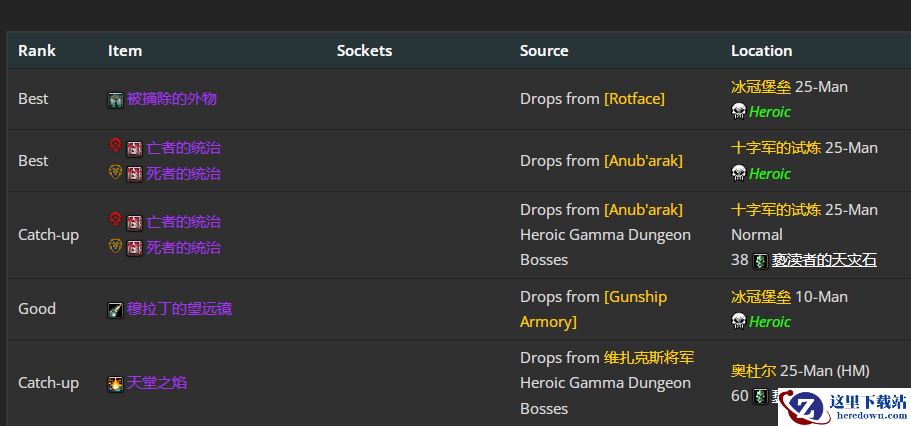Open the 被摘除的外物 item name link
The width and height of the screenshot is (911, 426).
point(172,99)
